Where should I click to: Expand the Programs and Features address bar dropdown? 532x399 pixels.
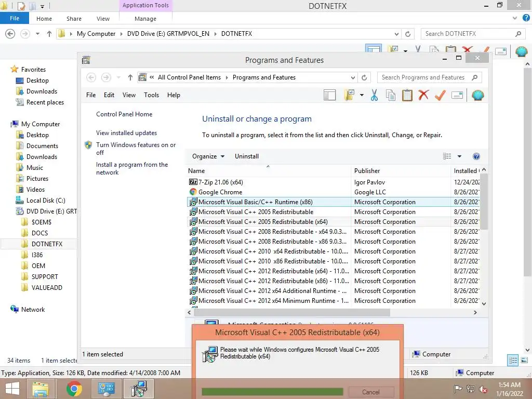coord(353,78)
